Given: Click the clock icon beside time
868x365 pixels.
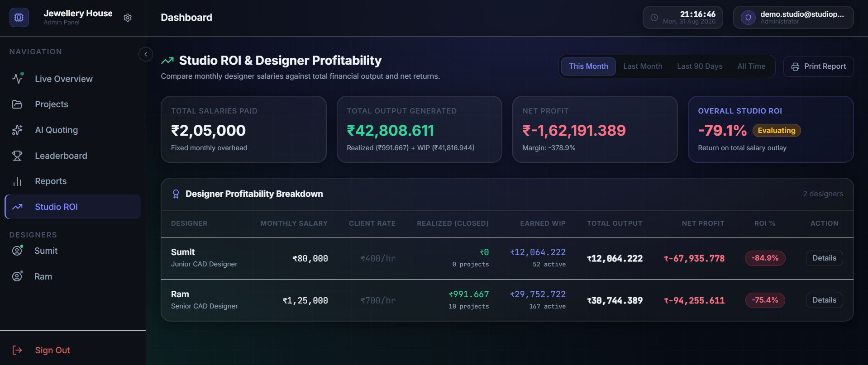Looking at the screenshot, I should [x=654, y=18].
